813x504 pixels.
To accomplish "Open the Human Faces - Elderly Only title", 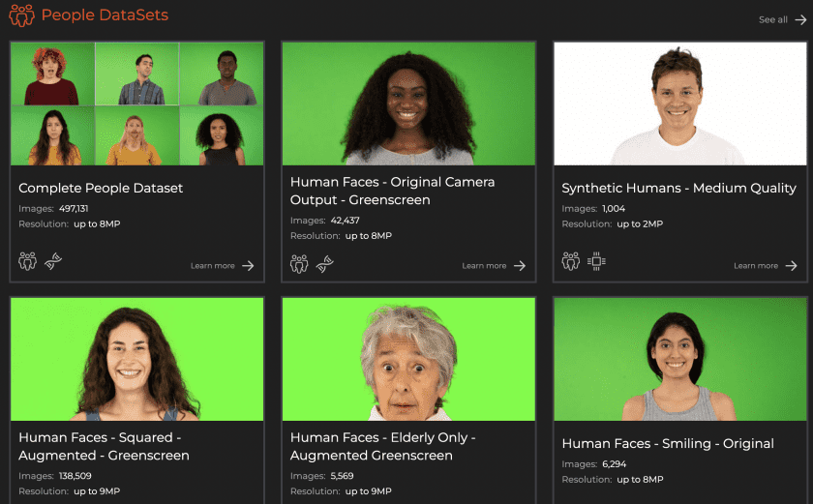I will click(382, 446).
